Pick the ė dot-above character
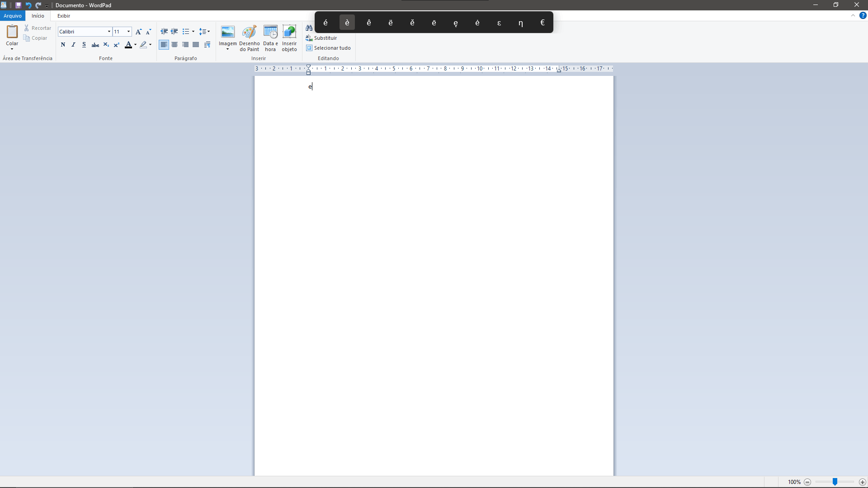868x488 pixels. [x=477, y=23]
